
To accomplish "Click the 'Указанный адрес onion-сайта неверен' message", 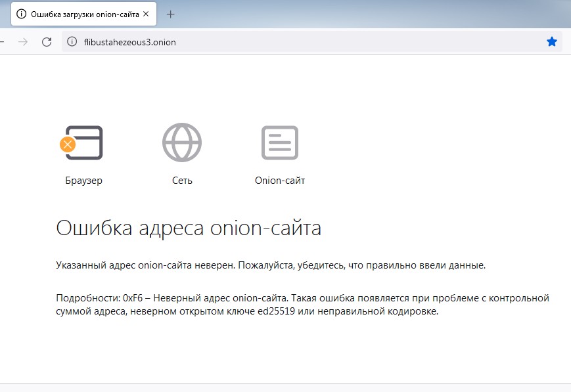I will 271,266.
